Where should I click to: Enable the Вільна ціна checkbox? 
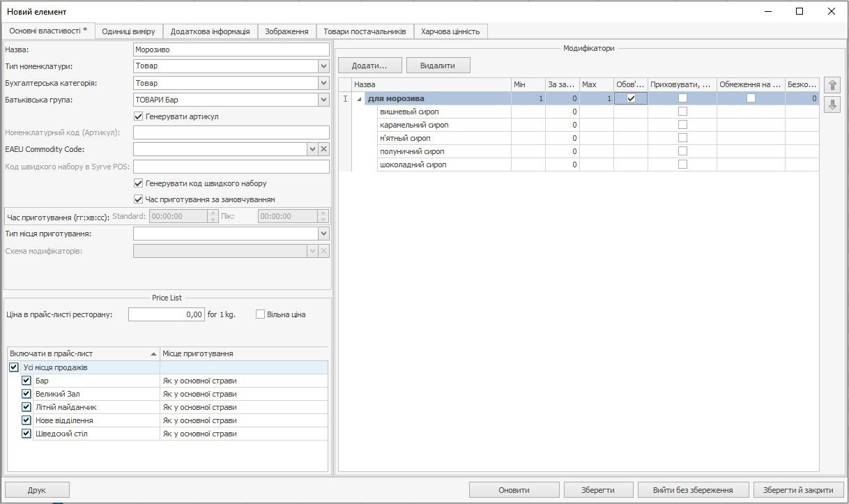(261, 314)
